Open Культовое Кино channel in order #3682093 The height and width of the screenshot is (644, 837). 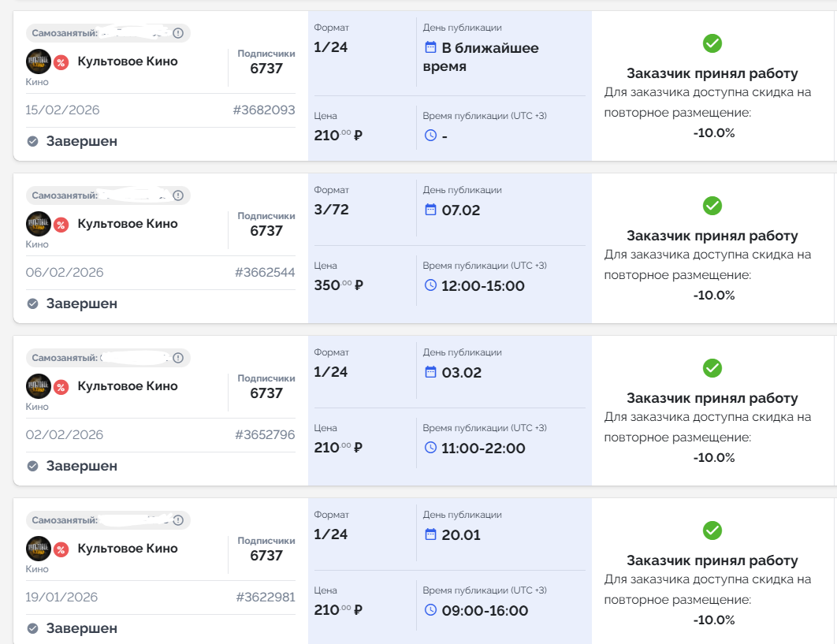click(x=128, y=61)
